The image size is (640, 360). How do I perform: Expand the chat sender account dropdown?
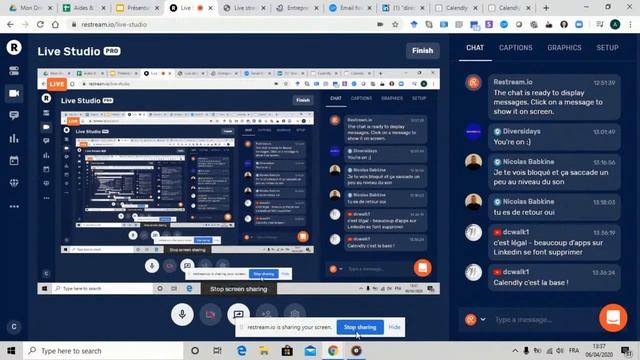coord(483,320)
